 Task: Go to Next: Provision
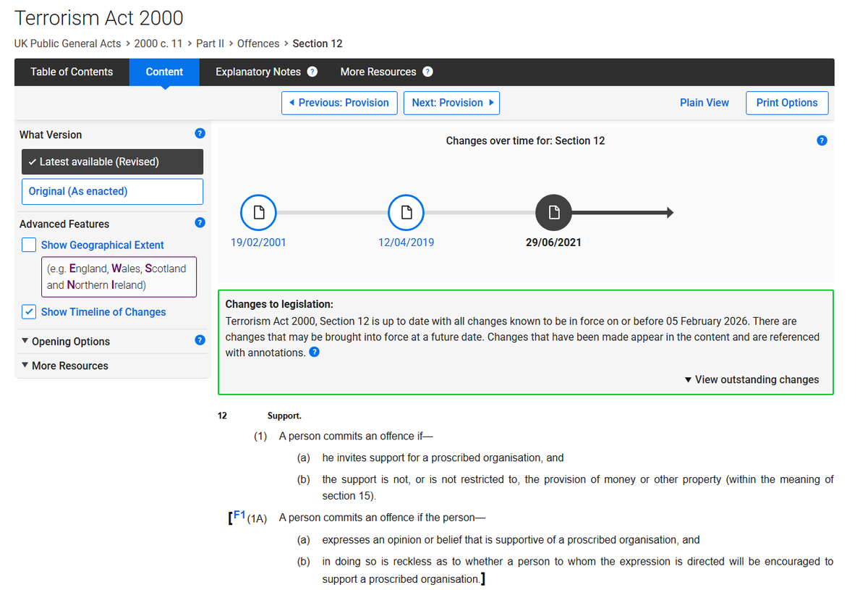(451, 103)
